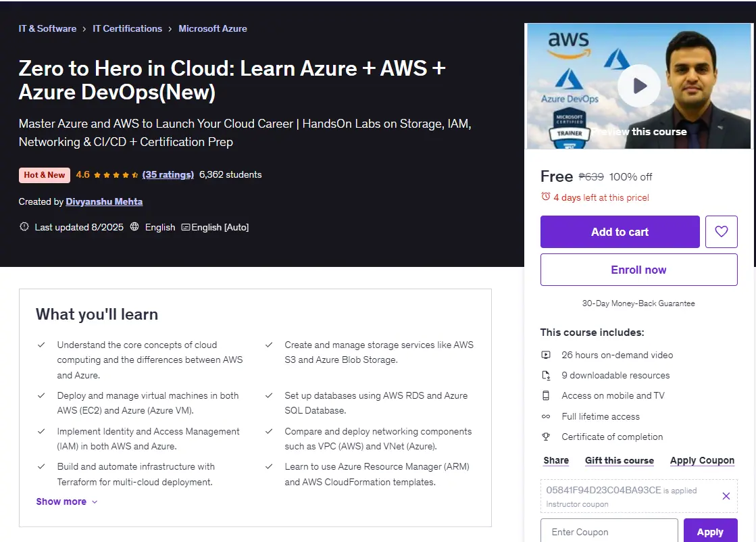Play the course preview video
756x542 pixels.
coord(639,86)
